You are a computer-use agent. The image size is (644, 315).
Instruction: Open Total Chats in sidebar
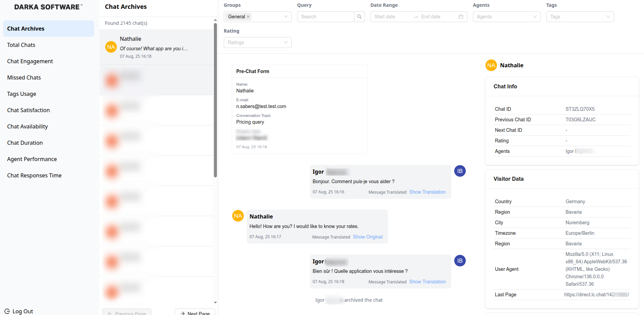point(21,45)
